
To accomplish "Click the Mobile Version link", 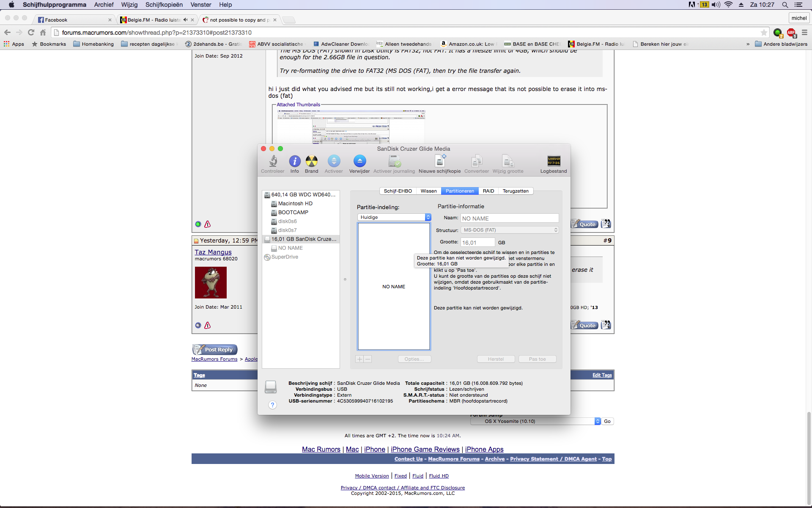I will 372,476.
